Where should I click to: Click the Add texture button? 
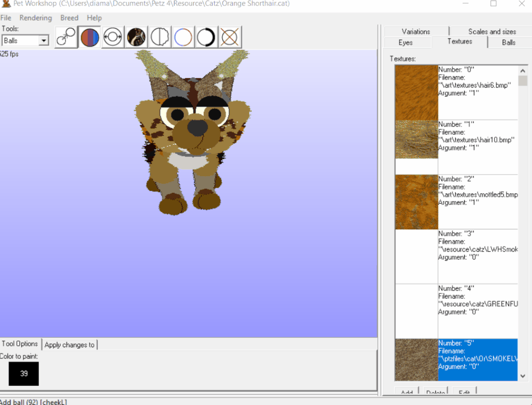(x=406, y=392)
